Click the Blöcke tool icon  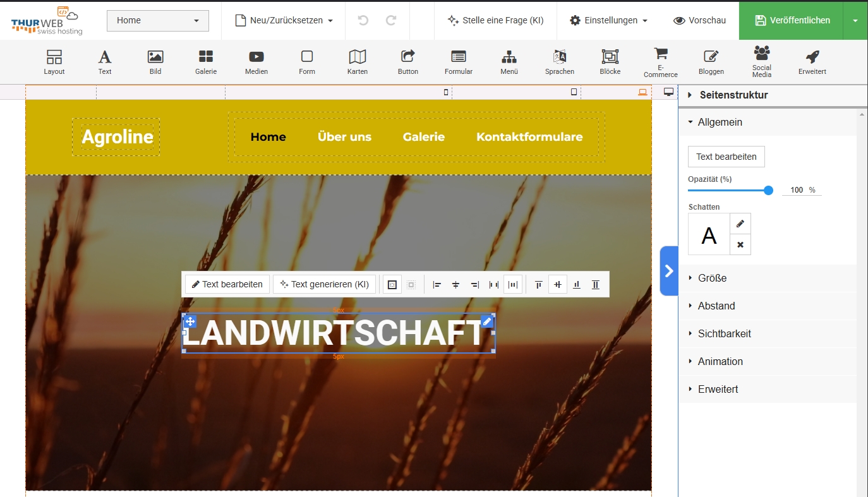click(x=610, y=62)
